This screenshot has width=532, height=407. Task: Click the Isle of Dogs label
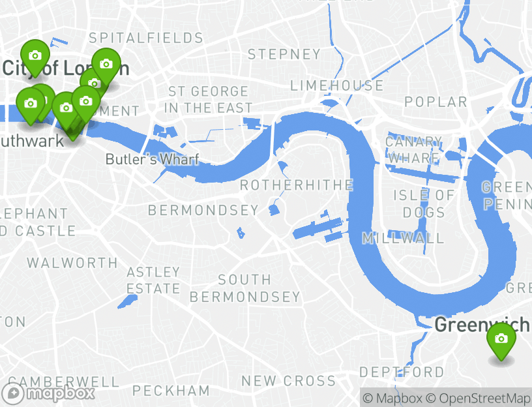coord(424,203)
